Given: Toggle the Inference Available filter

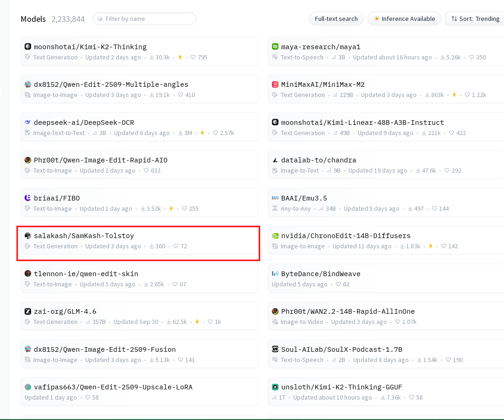Looking at the screenshot, I should (x=404, y=19).
